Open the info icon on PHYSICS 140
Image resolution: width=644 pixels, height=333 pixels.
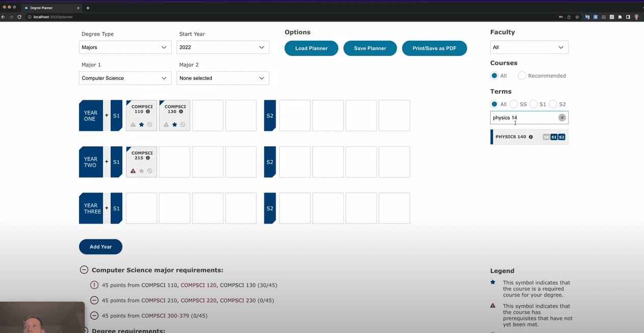click(x=530, y=137)
